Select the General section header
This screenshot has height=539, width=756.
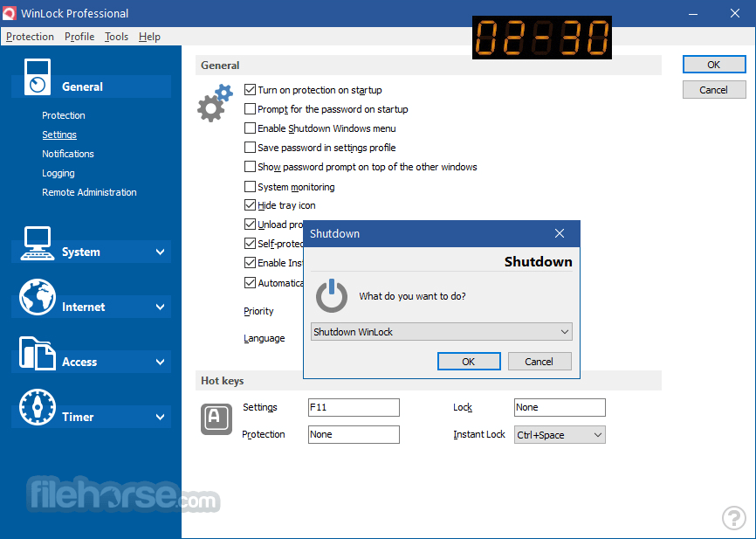click(82, 86)
